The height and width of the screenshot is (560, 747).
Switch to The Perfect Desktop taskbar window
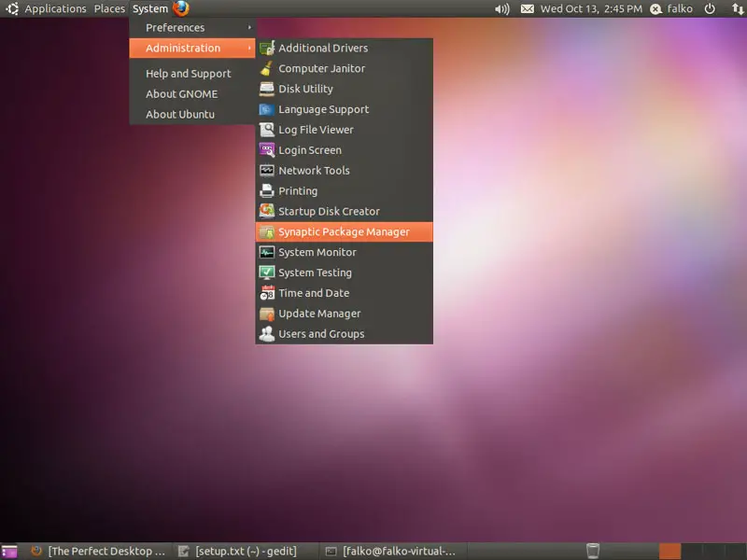click(98, 552)
